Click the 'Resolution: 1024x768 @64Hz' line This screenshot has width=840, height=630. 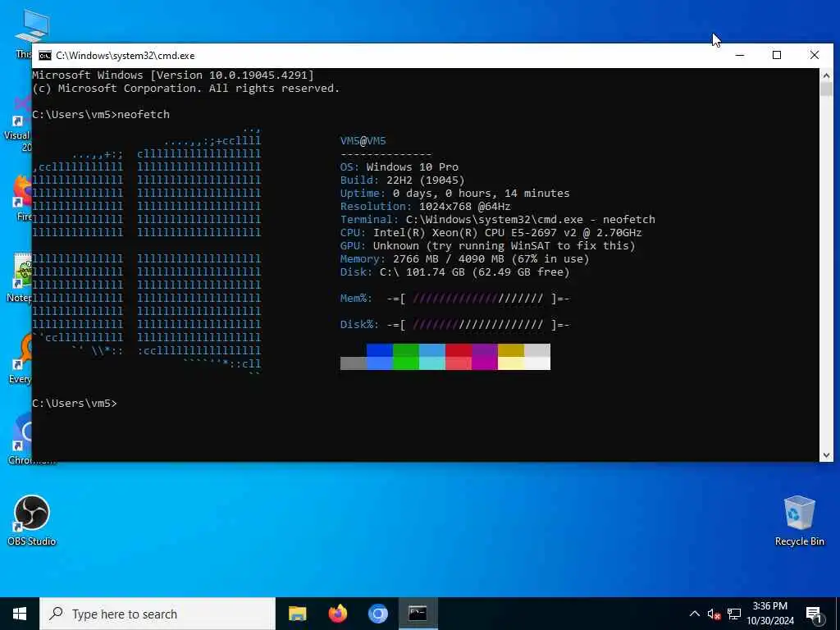[426, 206]
